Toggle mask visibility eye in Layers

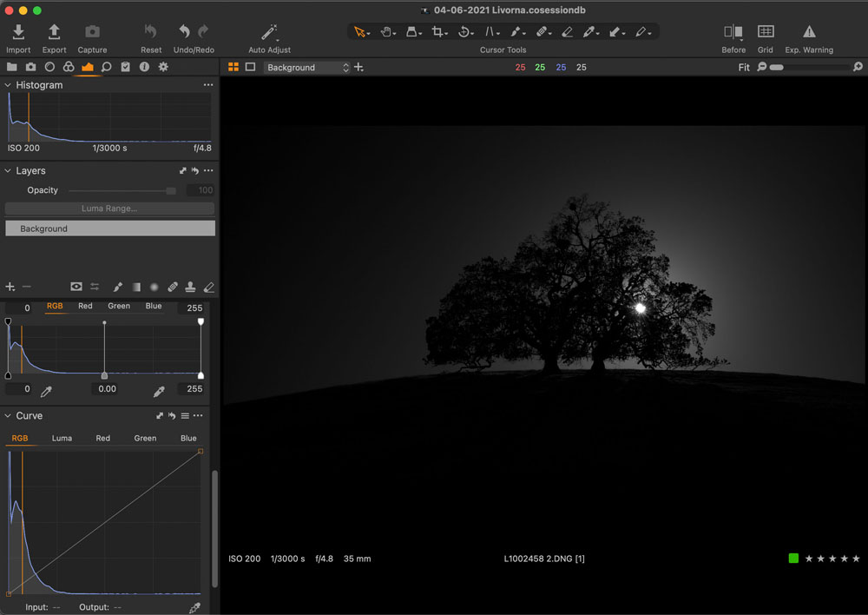[x=76, y=287]
